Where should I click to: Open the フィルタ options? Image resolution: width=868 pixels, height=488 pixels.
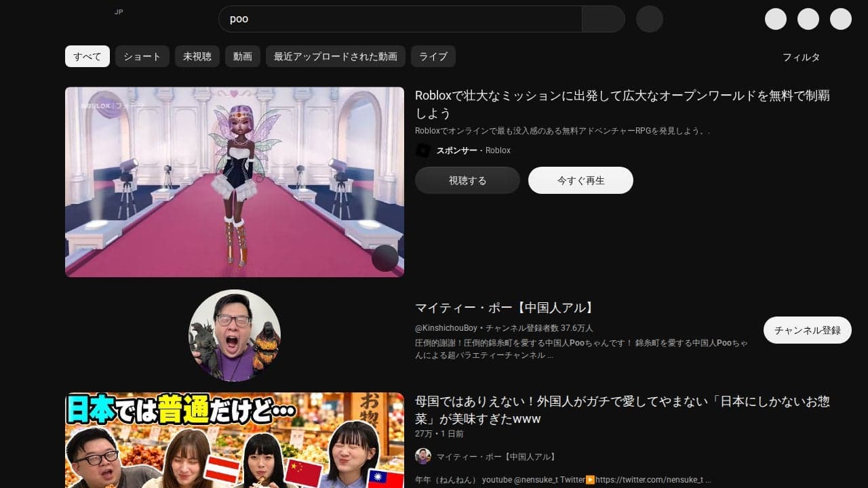802,57
